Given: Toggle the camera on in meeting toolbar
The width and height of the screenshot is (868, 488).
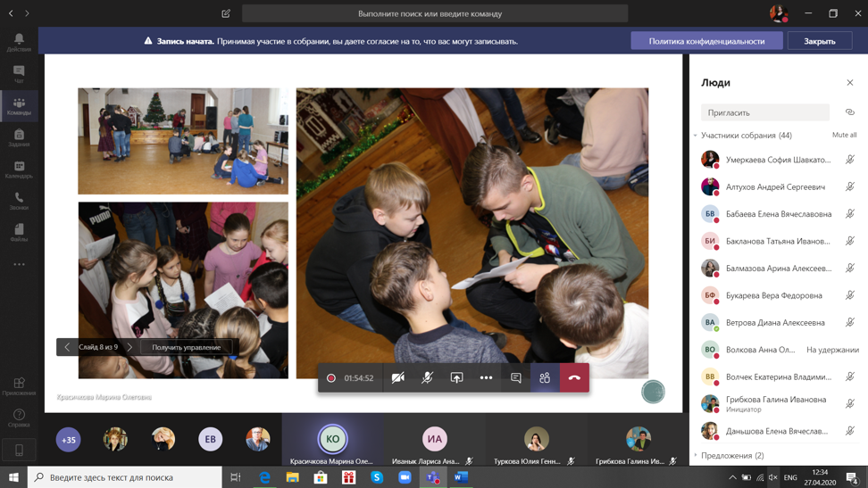Looking at the screenshot, I should coord(398,378).
